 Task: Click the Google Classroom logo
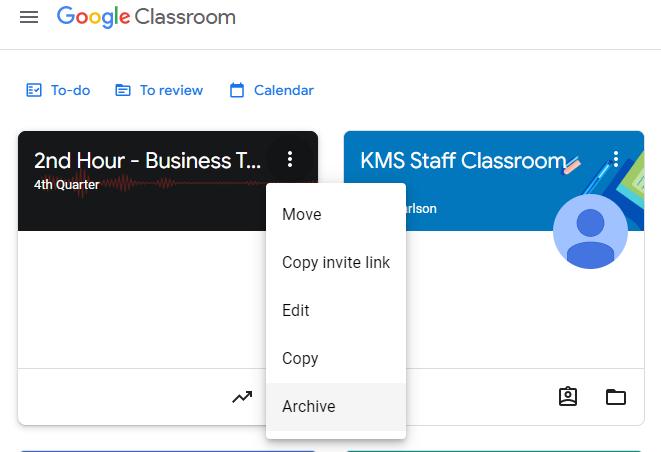146,17
